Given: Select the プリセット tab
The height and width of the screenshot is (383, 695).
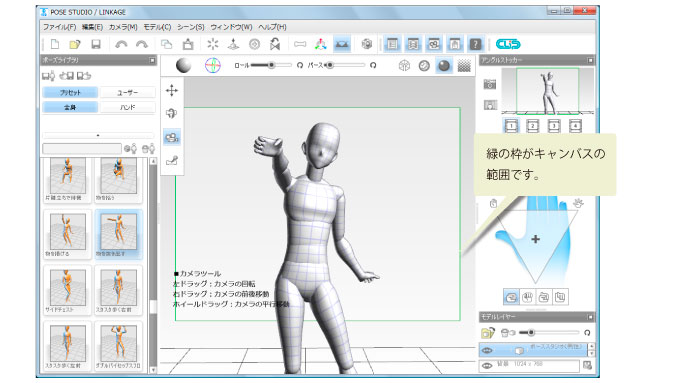Looking at the screenshot, I should point(70,92).
